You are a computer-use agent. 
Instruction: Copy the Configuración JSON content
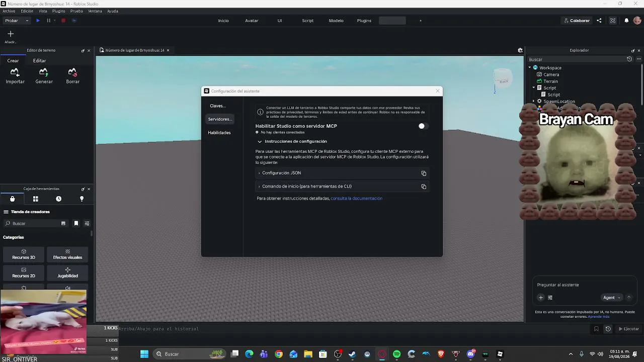pyautogui.click(x=424, y=173)
